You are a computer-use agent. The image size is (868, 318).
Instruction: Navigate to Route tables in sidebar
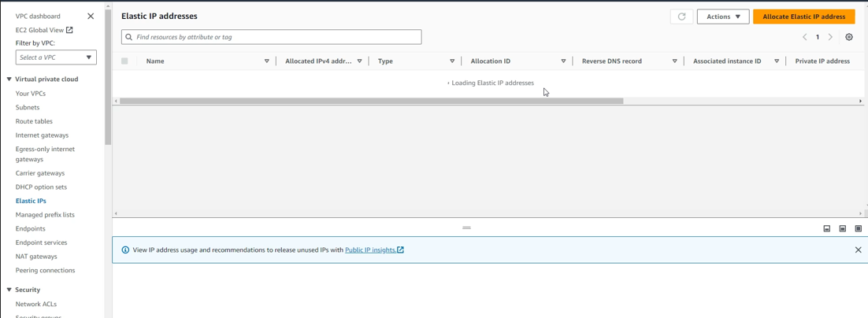(34, 121)
